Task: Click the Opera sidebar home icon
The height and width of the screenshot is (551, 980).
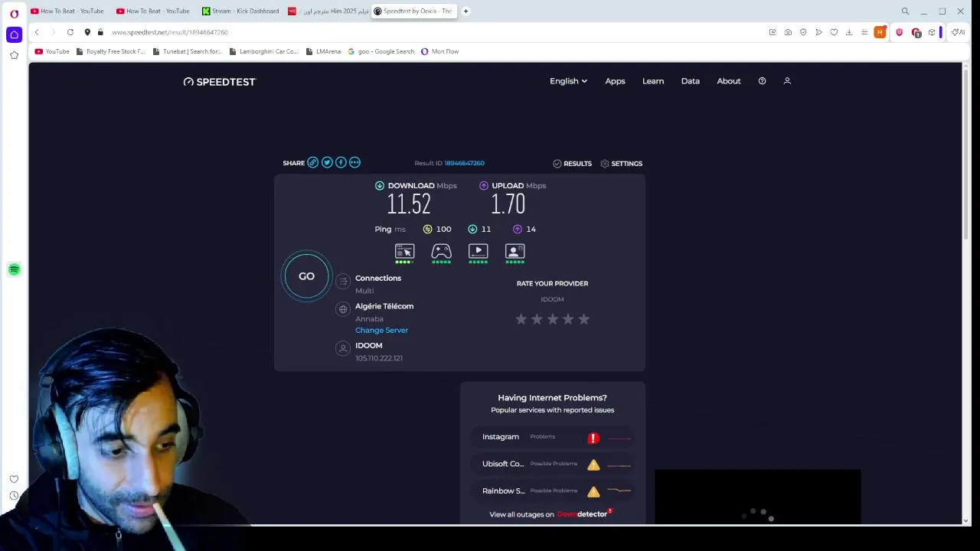Action: point(14,34)
